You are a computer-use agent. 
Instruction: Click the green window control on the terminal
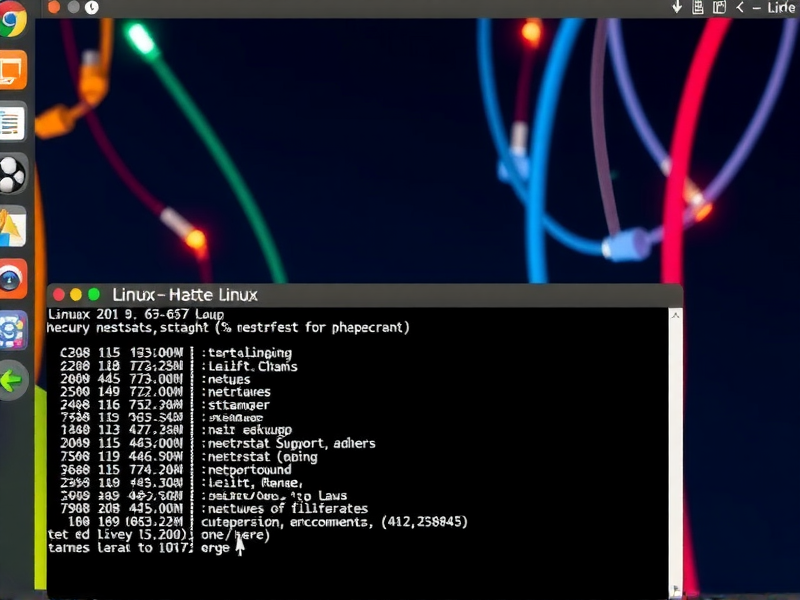pos(92,295)
